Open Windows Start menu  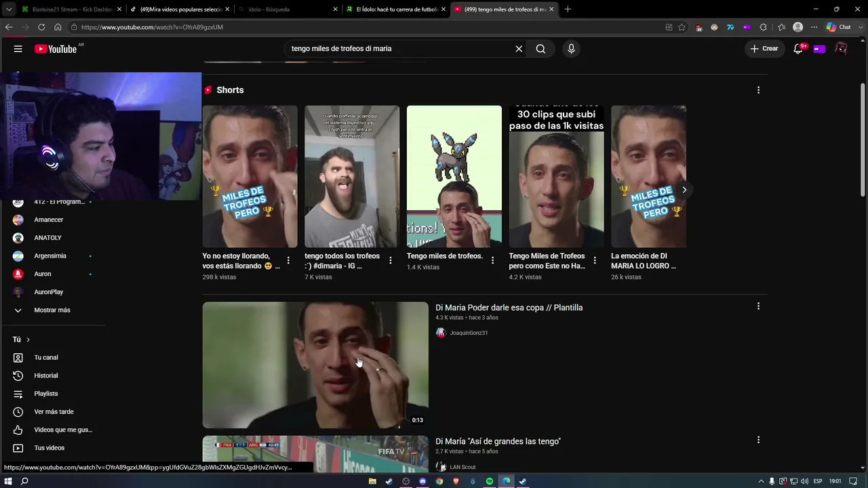(8, 481)
